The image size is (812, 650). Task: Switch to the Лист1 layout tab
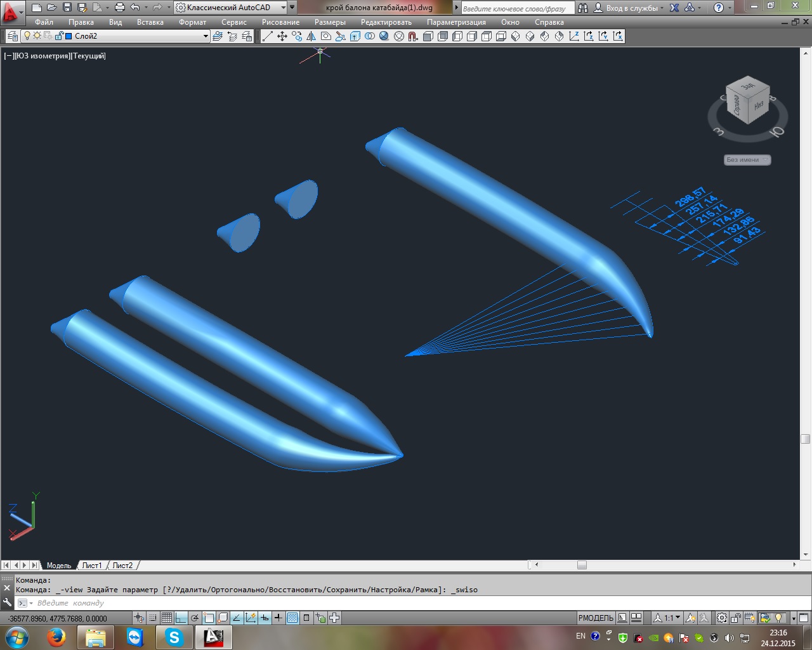(92, 565)
